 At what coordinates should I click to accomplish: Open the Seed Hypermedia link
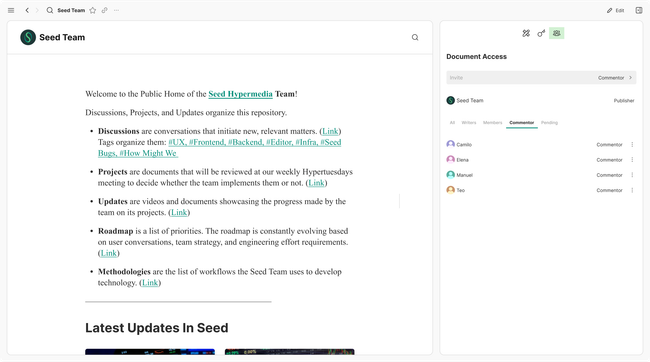pyautogui.click(x=240, y=94)
